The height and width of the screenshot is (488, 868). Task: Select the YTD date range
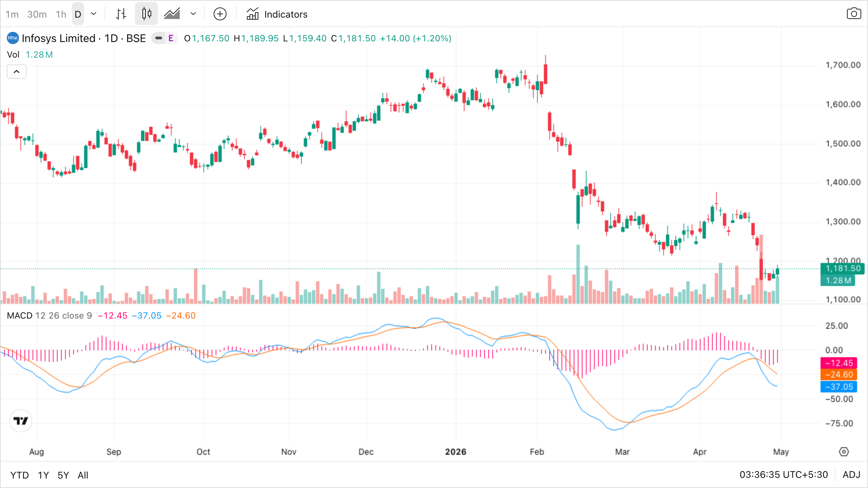20,475
